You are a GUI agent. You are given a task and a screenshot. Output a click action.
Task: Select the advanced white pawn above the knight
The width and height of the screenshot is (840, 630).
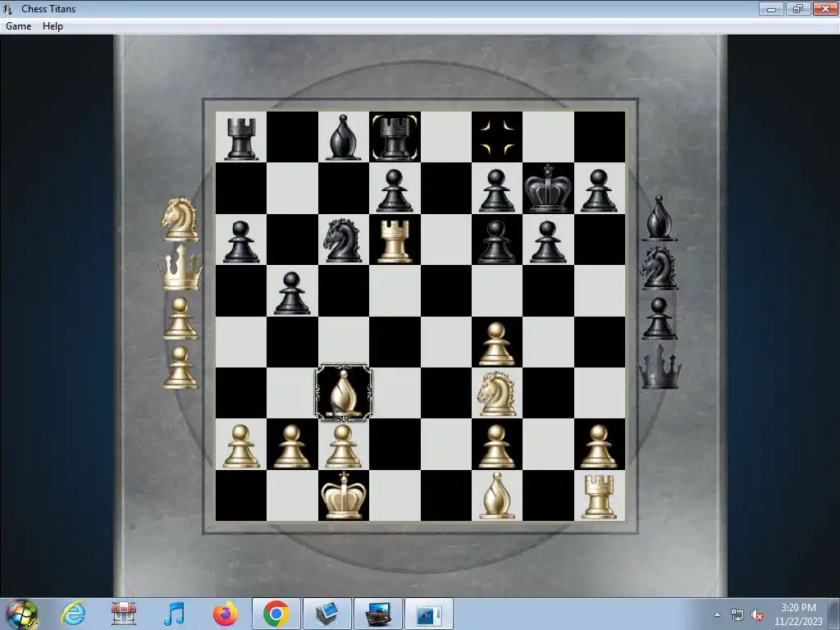[496, 344]
